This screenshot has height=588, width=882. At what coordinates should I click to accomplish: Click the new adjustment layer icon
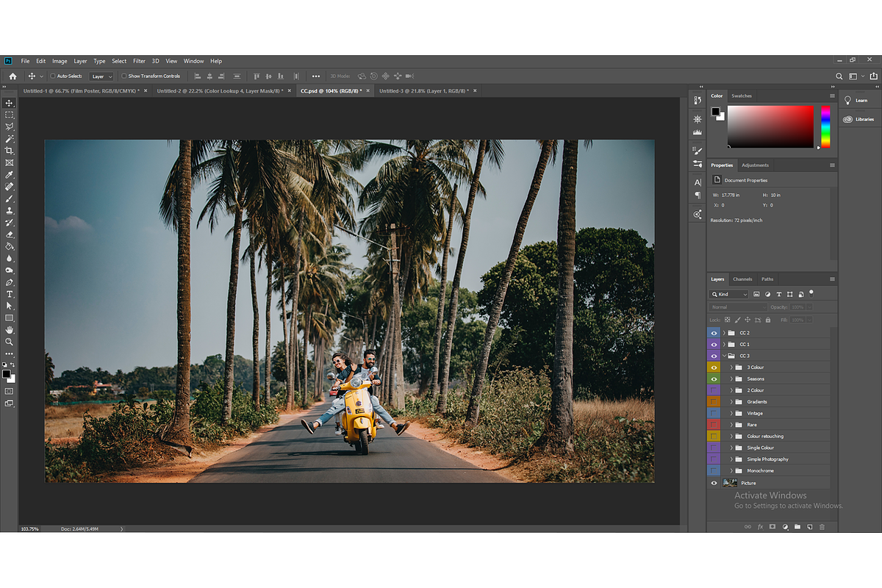pyautogui.click(x=785, y=526)
